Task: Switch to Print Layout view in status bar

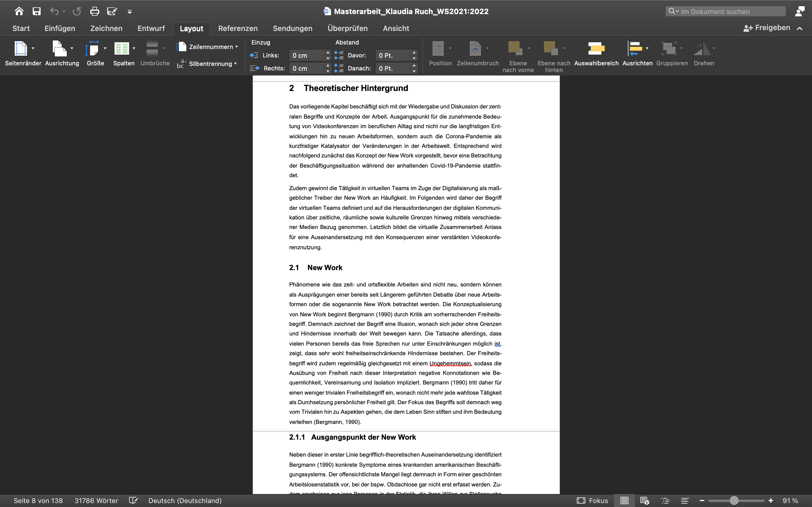Action: (624, 501)
